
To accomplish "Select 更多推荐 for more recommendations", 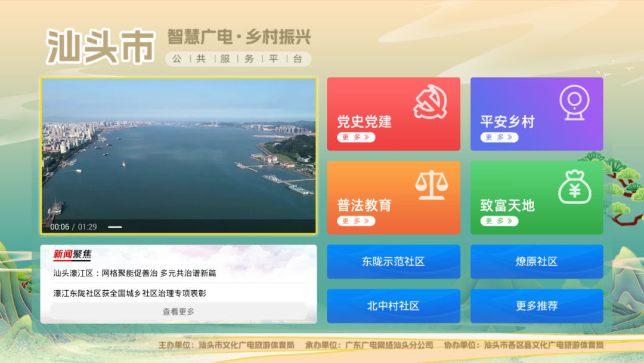I will click(537, 306).
